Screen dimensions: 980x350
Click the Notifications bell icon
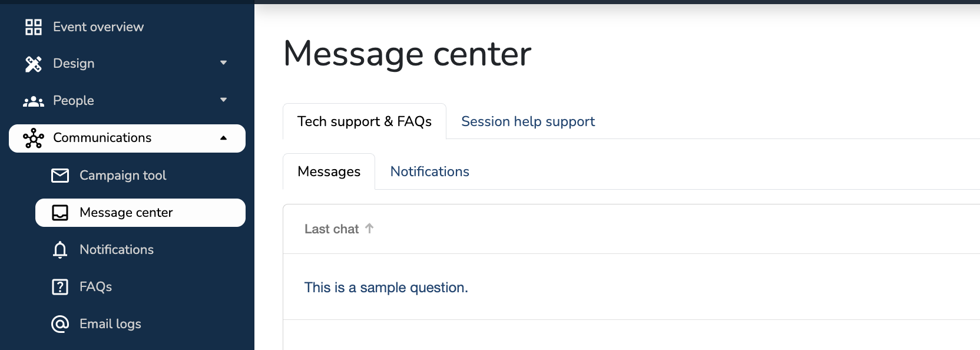click(x=60, y=250)
